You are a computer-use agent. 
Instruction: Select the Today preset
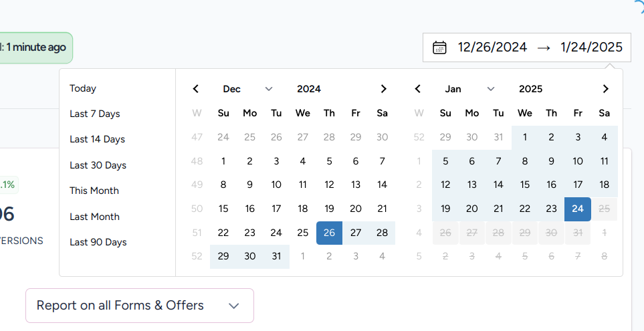[83, 88]
